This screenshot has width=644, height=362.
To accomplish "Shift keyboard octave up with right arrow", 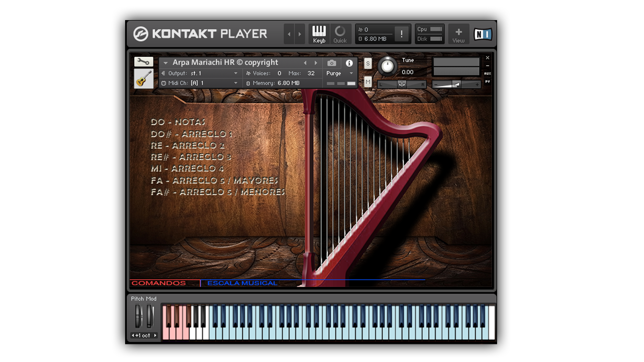I will coord(155,335).
